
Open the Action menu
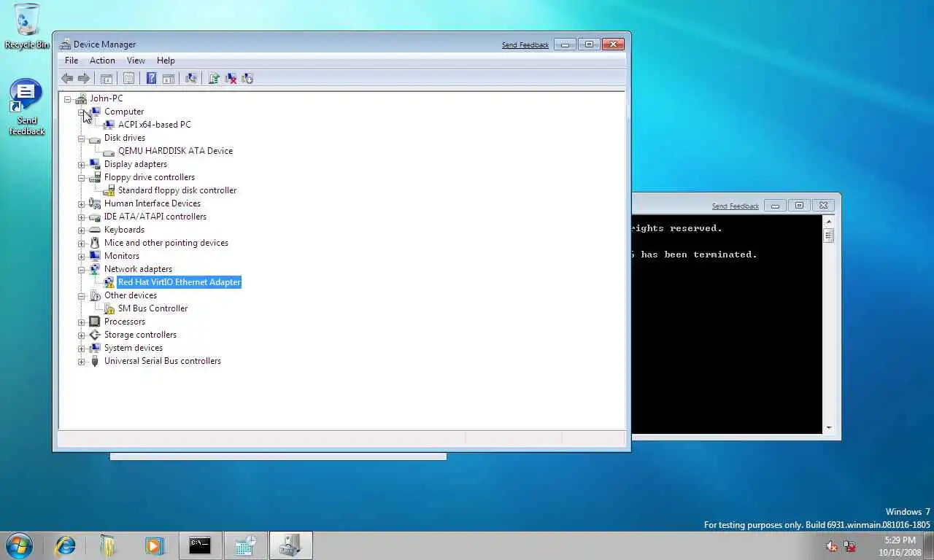[x=102, y=61]
